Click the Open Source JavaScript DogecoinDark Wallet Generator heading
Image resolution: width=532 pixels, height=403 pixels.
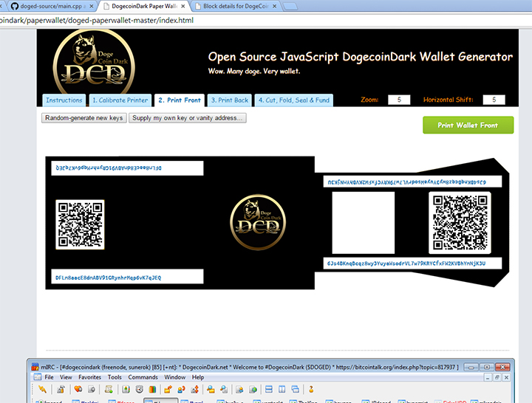pyautogui.click(x=361, y=57)
